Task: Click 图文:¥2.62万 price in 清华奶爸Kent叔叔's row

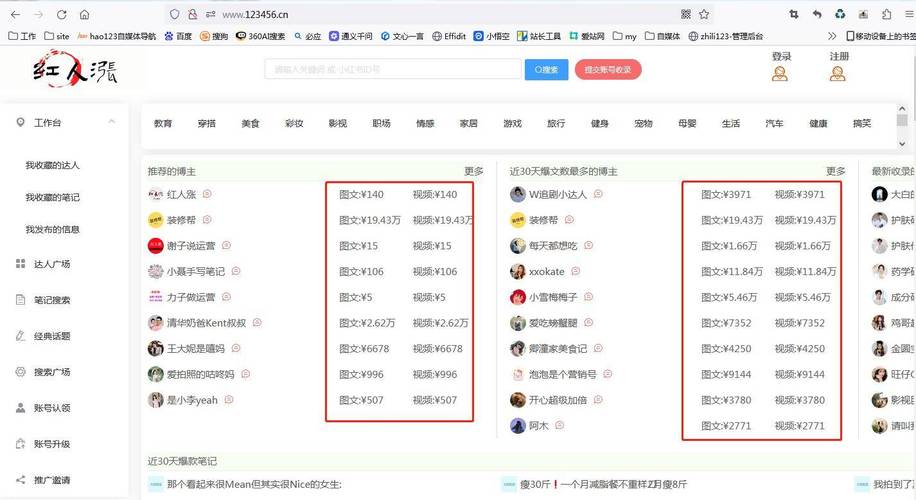Action: 367,323
